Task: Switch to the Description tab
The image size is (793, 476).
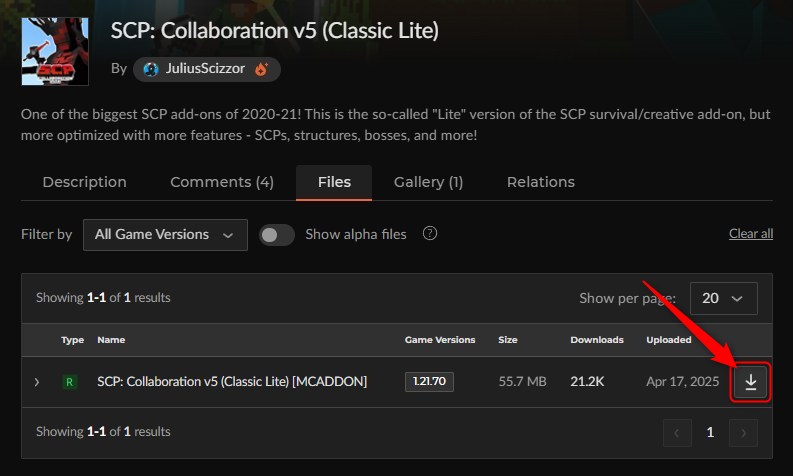Action: pyautogui.click(x=84, y=182)
